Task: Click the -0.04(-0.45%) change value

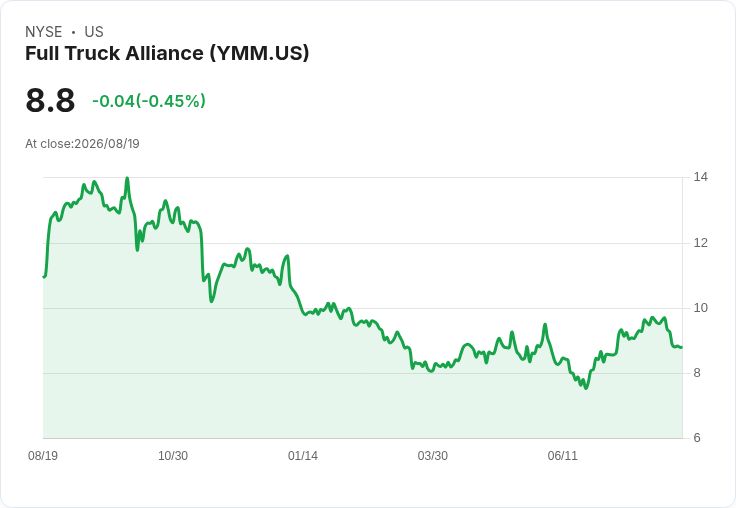Action: click(x=149, y=101)
